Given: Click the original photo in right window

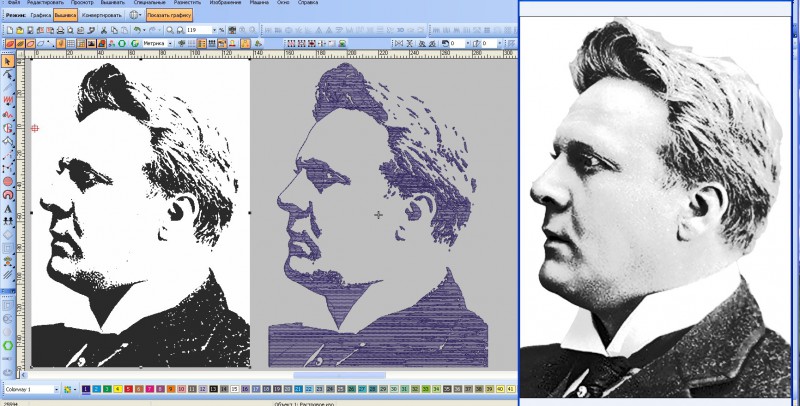Looking at the screenshot, I should (656, 207).
